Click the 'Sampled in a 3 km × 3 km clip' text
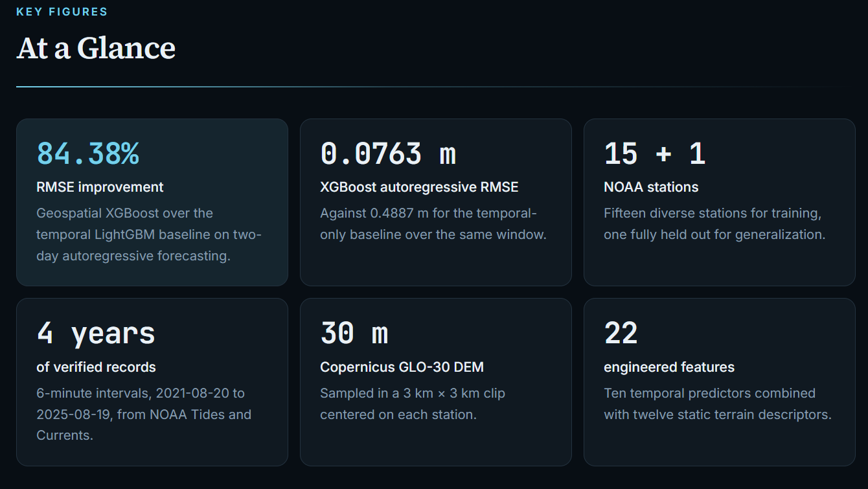Screen dimensions: 868x489 point(413,404)
